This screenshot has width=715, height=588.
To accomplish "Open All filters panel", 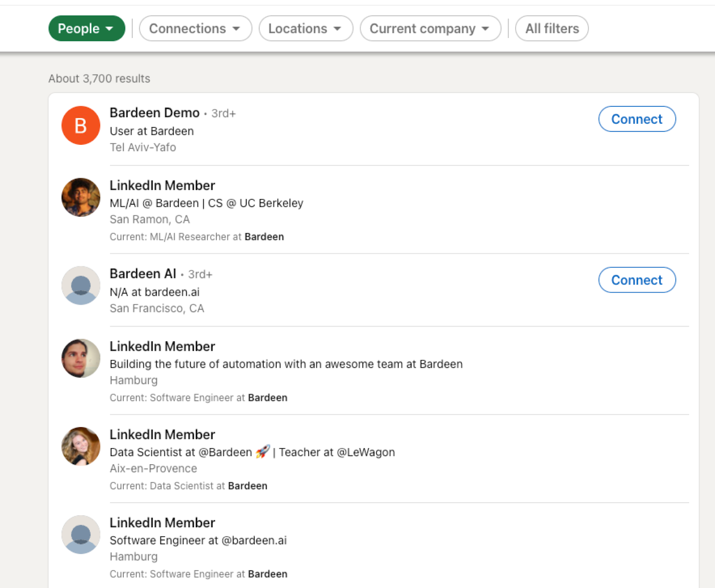I will coord(552,29).
